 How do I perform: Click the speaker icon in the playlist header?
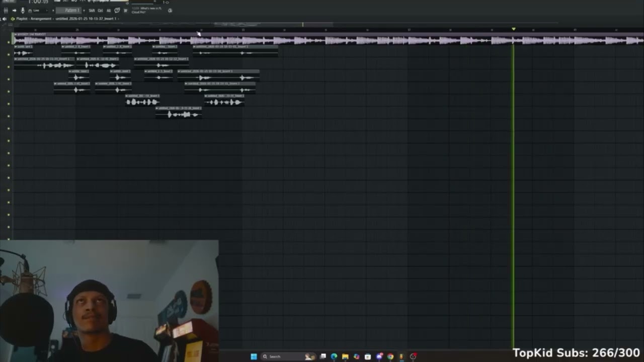pos(5,19)
